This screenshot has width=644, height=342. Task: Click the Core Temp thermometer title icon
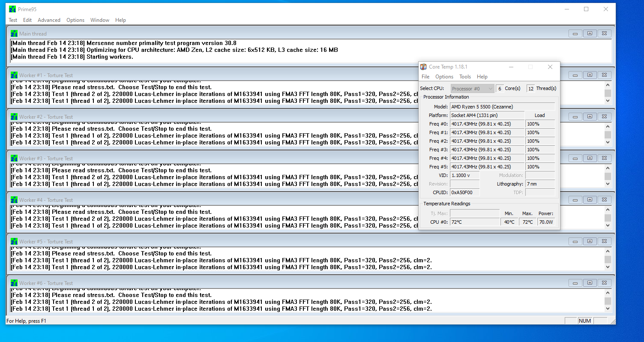click(x=423, y=67)
